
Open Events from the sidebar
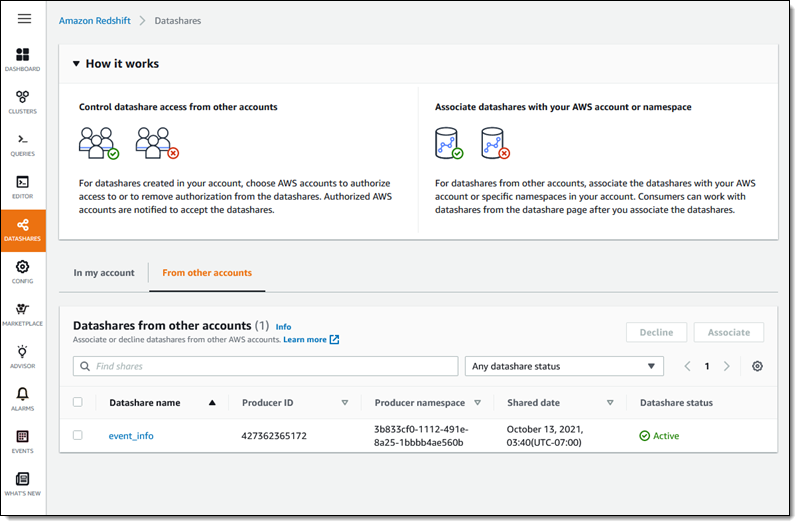(22, 441)
